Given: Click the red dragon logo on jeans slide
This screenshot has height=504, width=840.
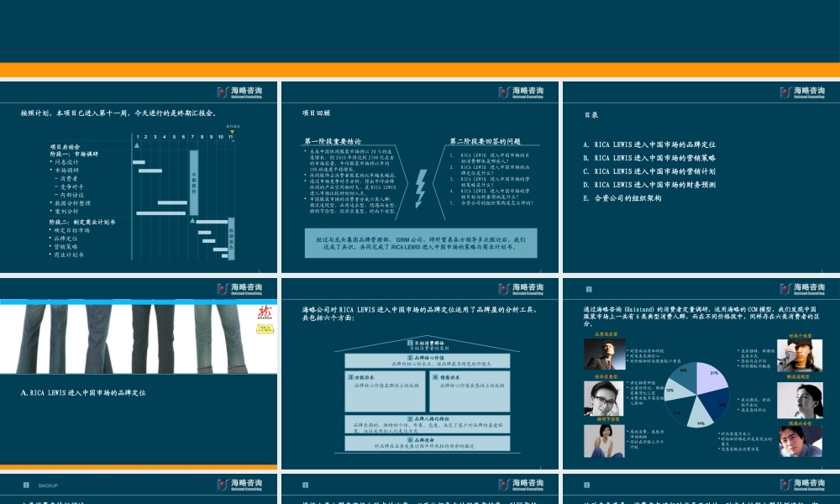Looking at the screenshot, I should (265, 312).
